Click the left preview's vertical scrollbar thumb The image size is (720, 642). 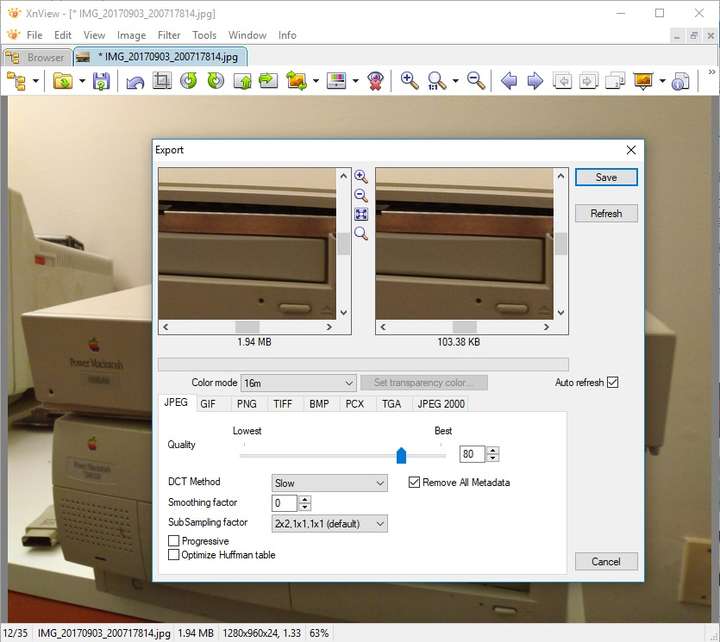pyautogui.click(x=343, y=243)
